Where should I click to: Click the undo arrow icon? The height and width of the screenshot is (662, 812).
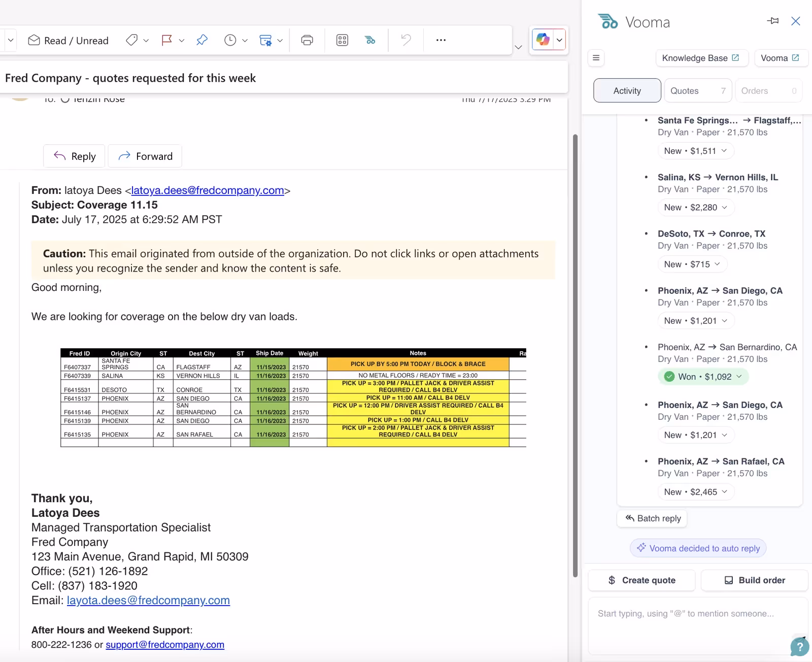click(406, 40)
